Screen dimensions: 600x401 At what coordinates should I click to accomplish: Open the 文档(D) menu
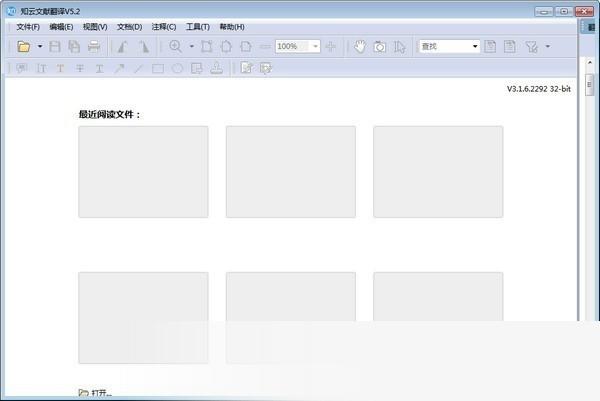129,27
